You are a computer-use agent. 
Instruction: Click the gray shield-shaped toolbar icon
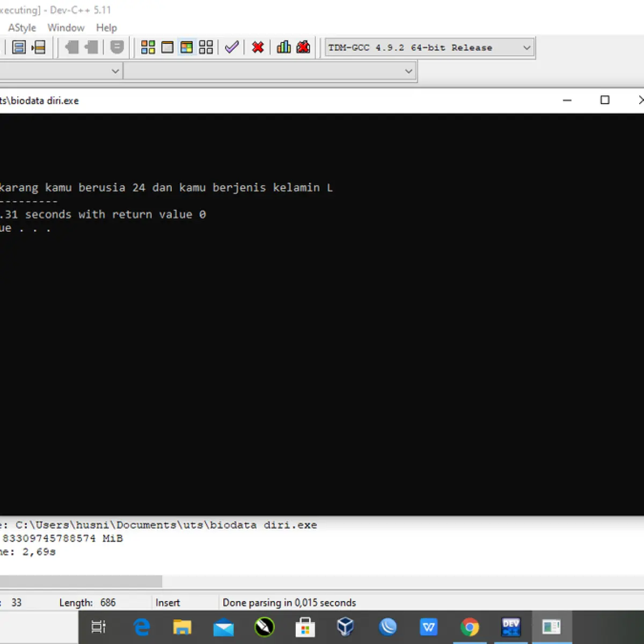(116, 47)
